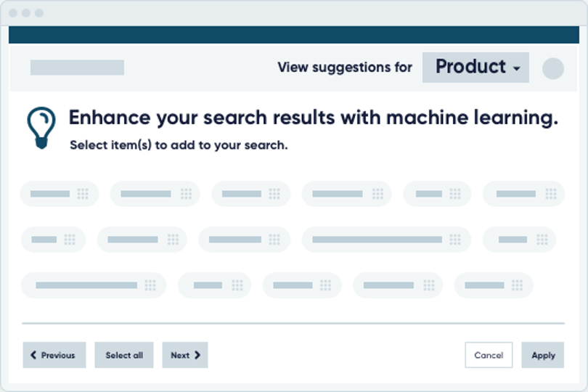Select the second suggestion chip in top row
The height and width of the screenshot is (392, 588).
(155, 194)
